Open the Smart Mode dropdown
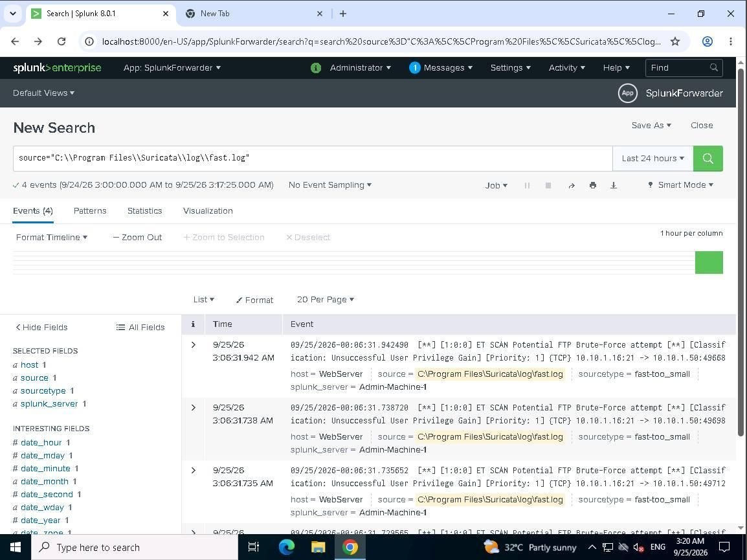This screenshot has height=560, width=747. 681,185
